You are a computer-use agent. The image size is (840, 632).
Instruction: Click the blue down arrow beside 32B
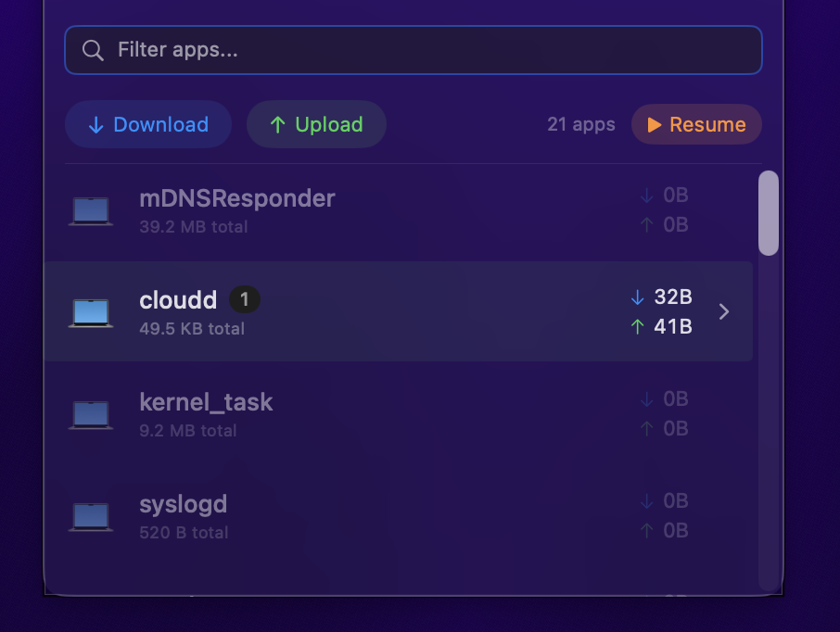tap(637, 297)
